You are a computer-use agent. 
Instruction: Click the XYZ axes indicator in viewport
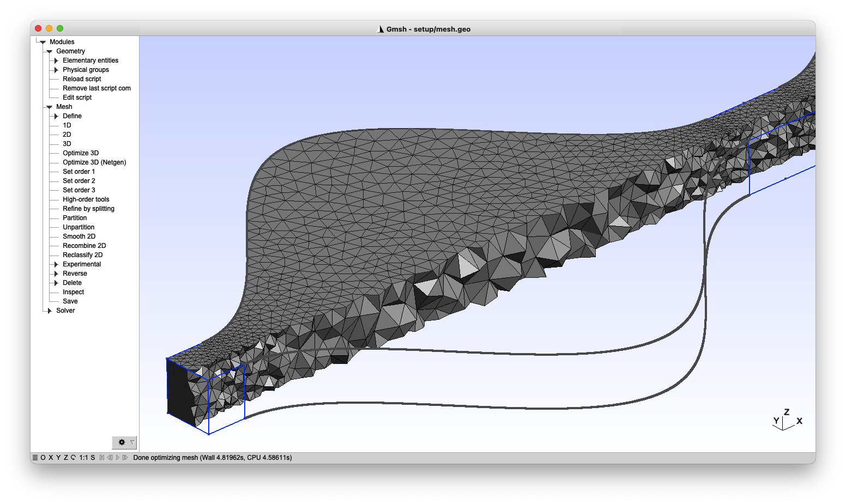point(786,421)
